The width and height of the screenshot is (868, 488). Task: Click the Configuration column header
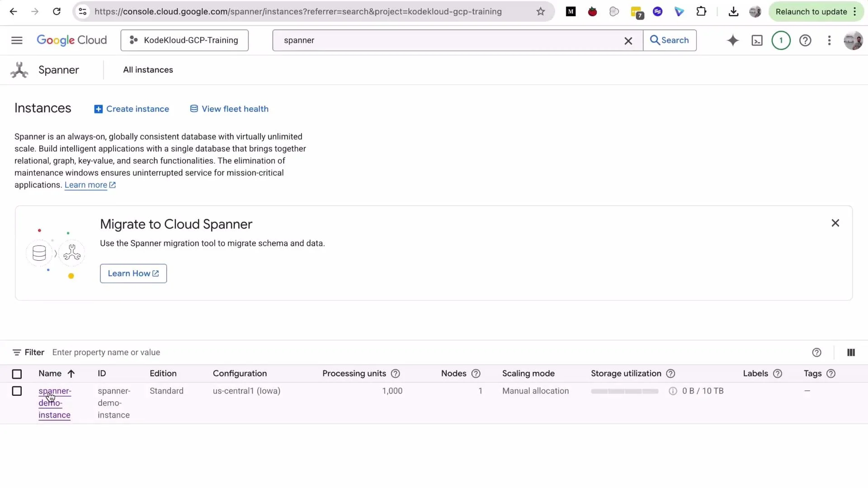(240, 374)
